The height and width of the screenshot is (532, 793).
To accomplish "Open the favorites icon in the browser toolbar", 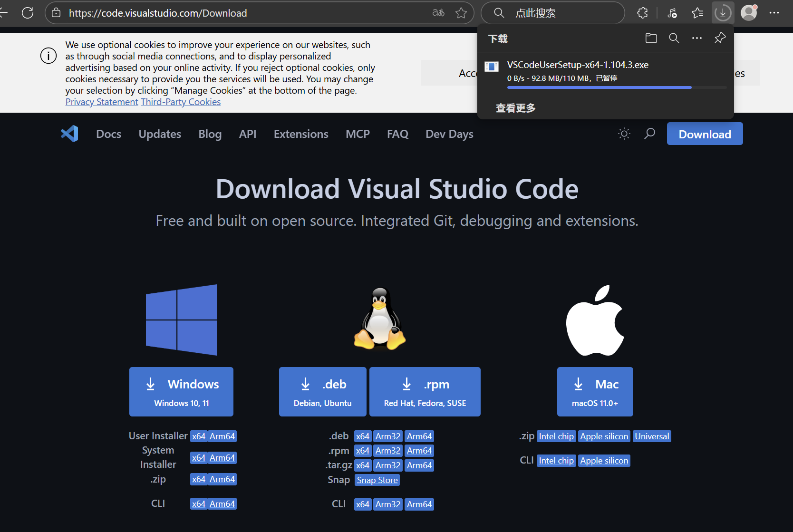I will [x=697, y=13].
